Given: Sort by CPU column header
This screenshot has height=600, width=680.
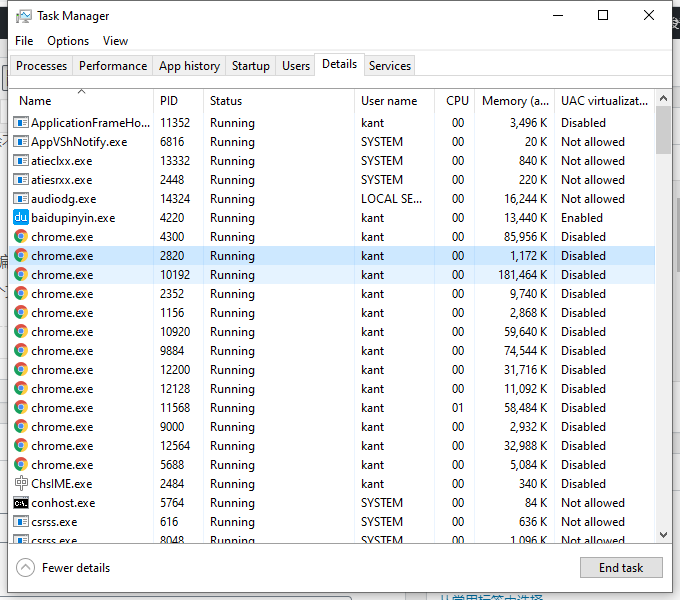Looking at the screenshot, I should 454,101.
